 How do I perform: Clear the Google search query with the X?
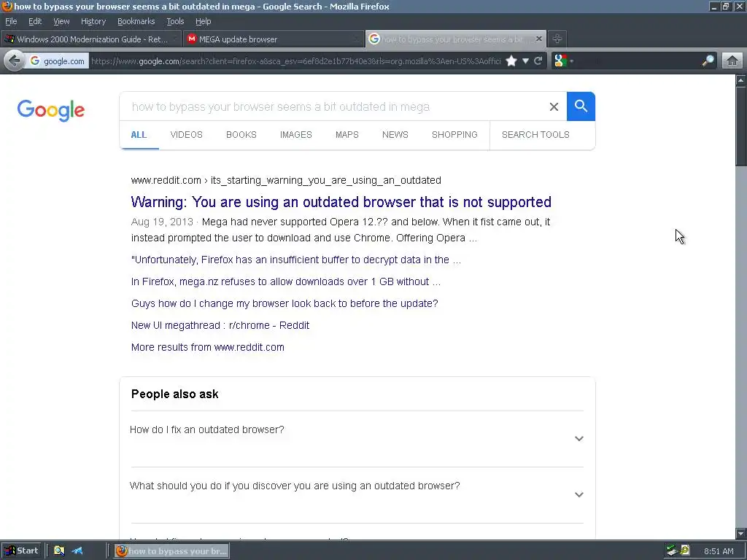554,106
